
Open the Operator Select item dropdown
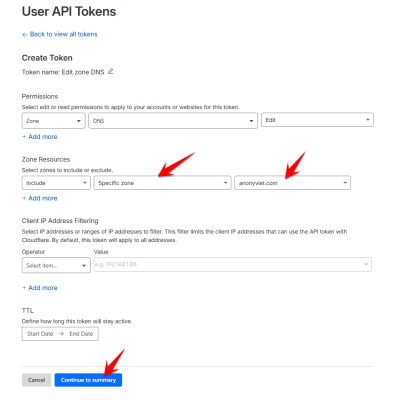tap(56, 265)
